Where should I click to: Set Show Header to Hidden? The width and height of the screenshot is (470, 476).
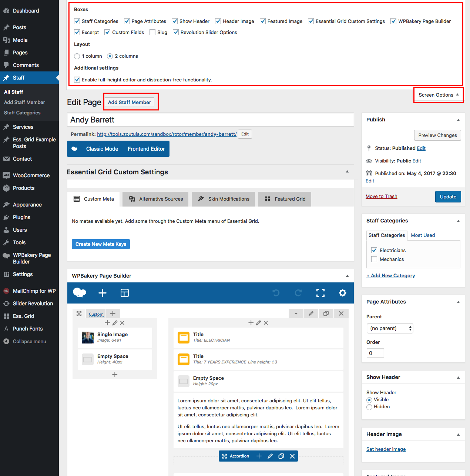click(x=369, y=407)
